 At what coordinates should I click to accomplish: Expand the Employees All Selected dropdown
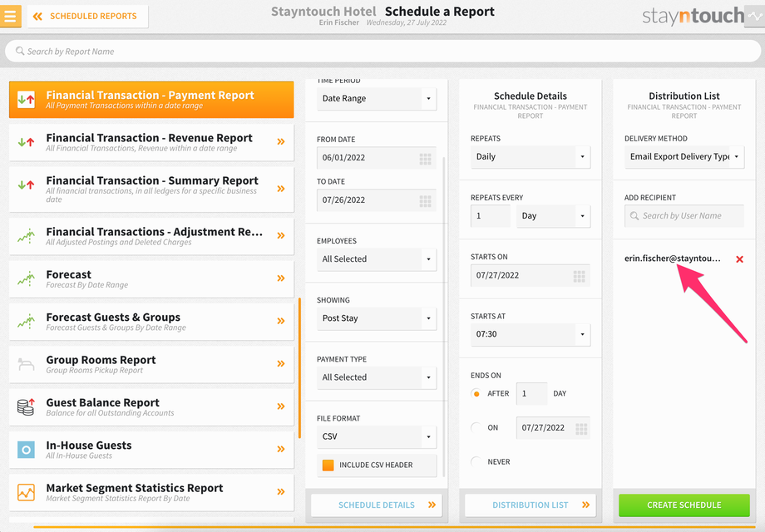[x=376, y=259]
